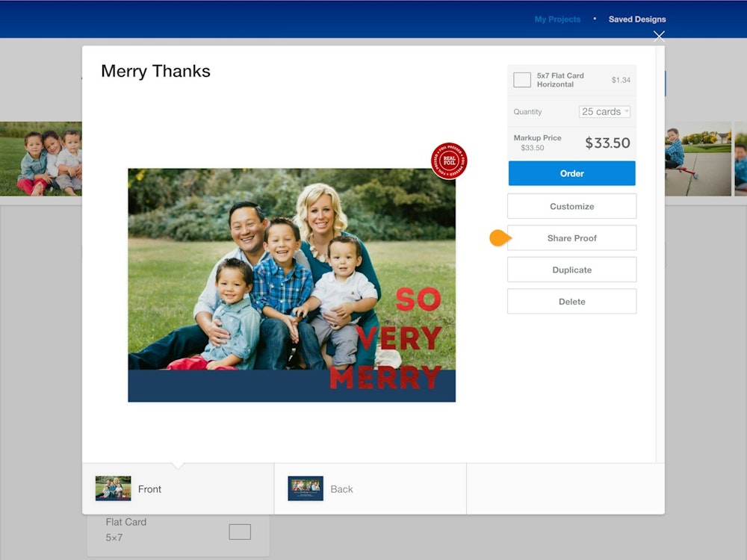Go to Saved Designs
The image size is (747, 560).
tap(636, 19)
